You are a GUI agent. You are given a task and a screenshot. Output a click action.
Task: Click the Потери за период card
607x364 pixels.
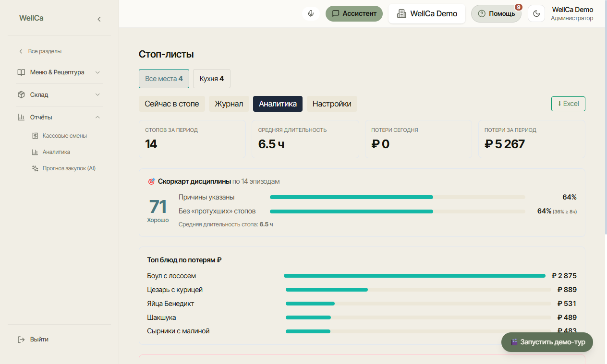tap(532, 139)
